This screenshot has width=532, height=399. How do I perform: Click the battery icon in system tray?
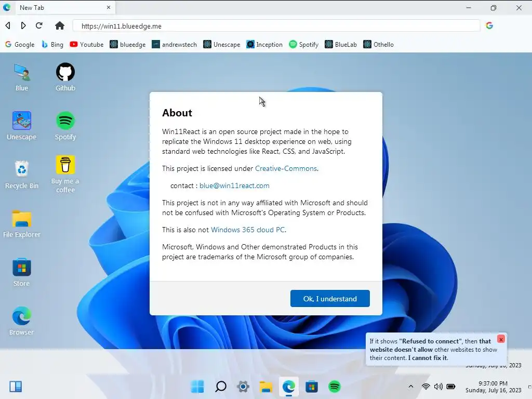[451, 387]
